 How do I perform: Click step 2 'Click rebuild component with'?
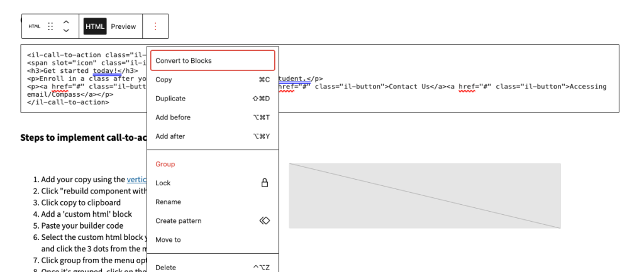(x=94, y=191)
